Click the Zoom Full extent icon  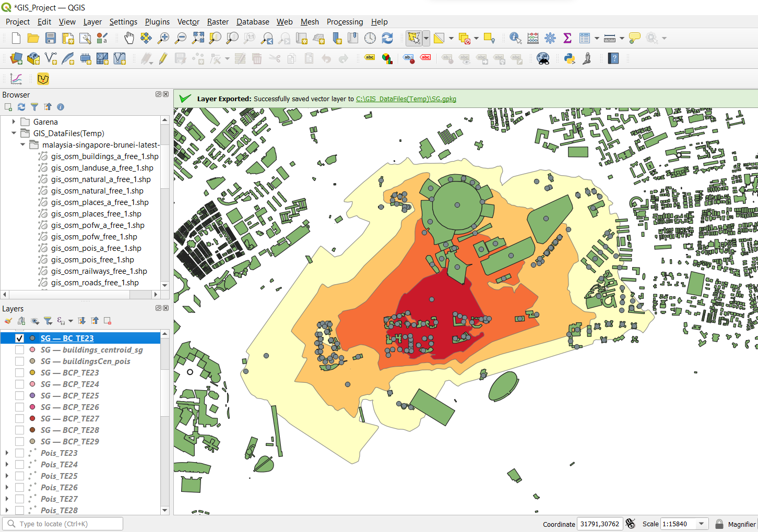pyautogui.click(x=198, y=38)
